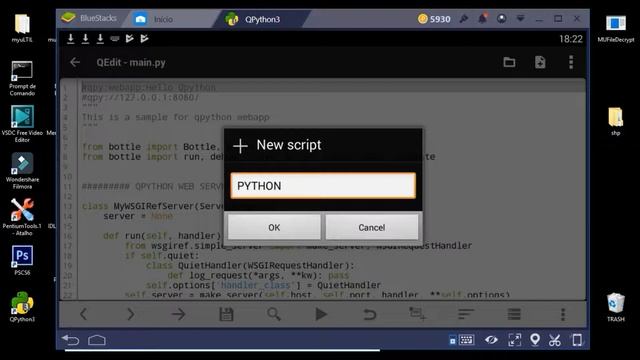640x360 pixels.
Task: Open search with the magnifier icon
Action: pos(273,314)
